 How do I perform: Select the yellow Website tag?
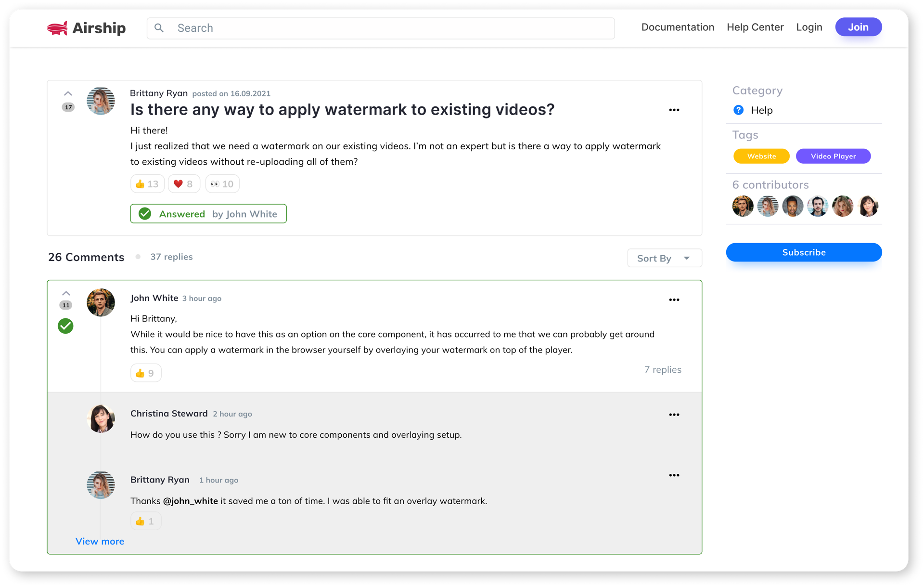pyautogui.click(x=761, y=156)
